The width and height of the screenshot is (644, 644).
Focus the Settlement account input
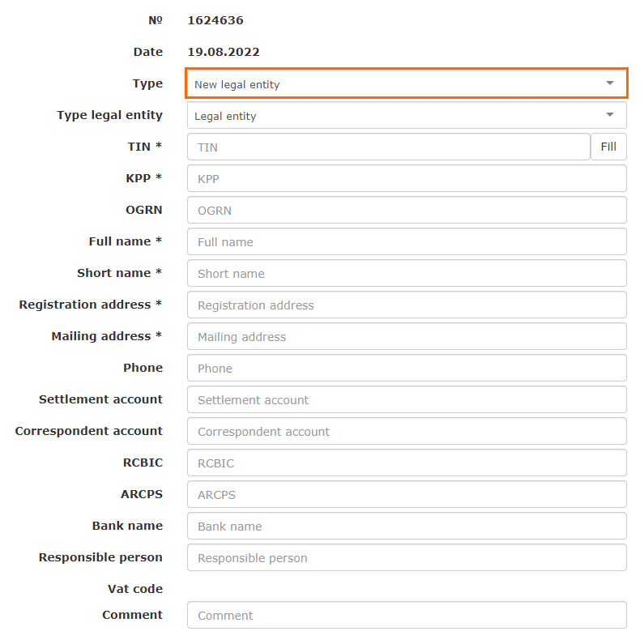point(407,400)
